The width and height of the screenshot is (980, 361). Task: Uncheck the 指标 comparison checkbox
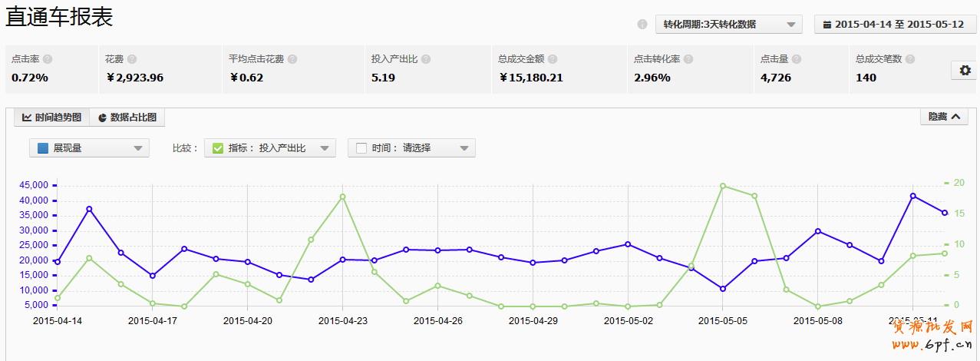click(x=218, y=148)
